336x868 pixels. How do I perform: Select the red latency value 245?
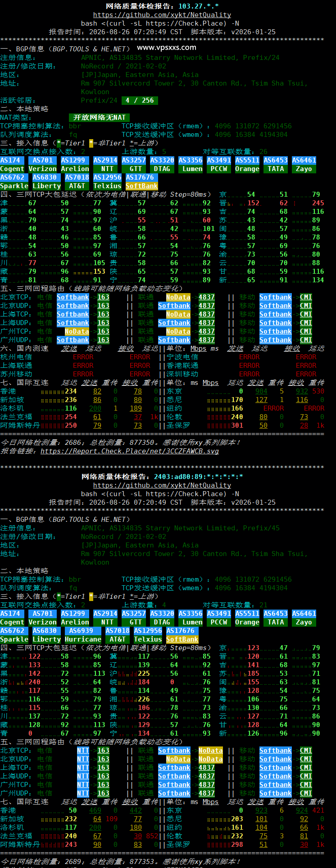point(318,203)
